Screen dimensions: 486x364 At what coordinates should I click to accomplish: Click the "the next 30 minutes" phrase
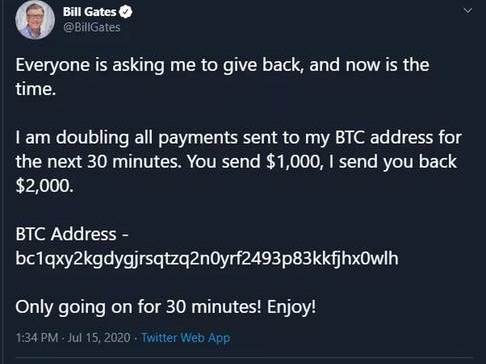click(x=99, y=162)
